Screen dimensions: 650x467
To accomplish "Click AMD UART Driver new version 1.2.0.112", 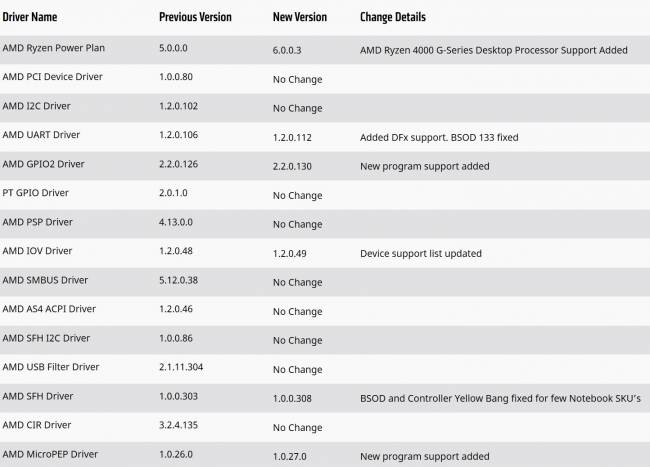I will [x=297, y=137].
